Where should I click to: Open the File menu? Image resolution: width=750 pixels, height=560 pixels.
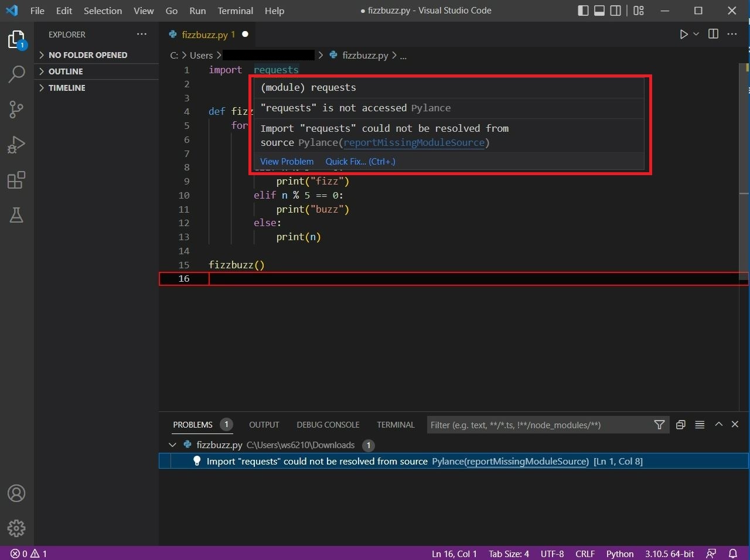tap(37, 11)
